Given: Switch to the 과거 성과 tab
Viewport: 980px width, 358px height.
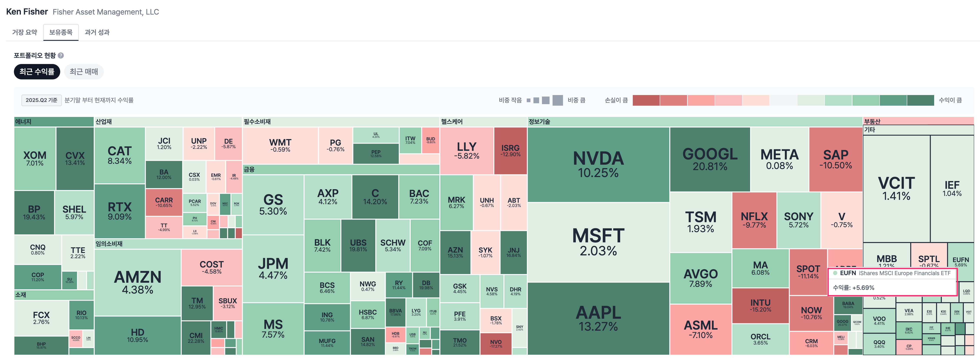Looking at the screenshot, I should 97,32.
